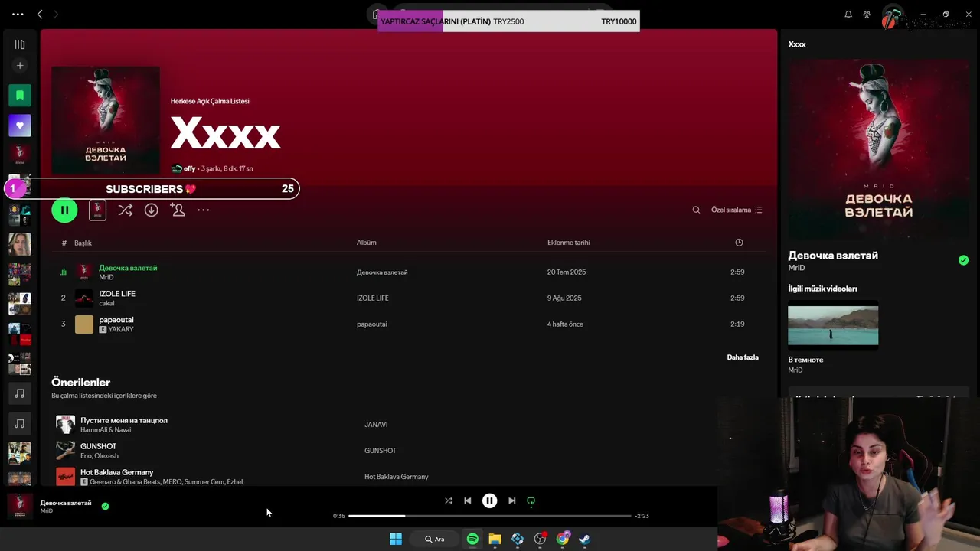
Task: Open IZOLE LIFE album link
Action: tap(372, 298)
